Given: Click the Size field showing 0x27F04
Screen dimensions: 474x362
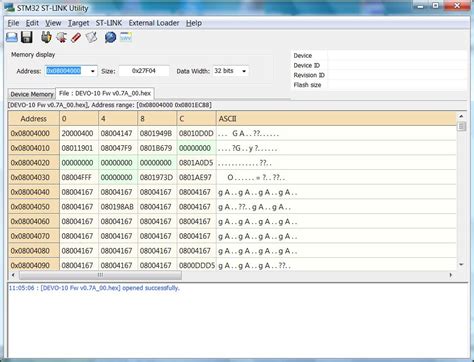Looking at the screenshot, I should pos(144,71).
